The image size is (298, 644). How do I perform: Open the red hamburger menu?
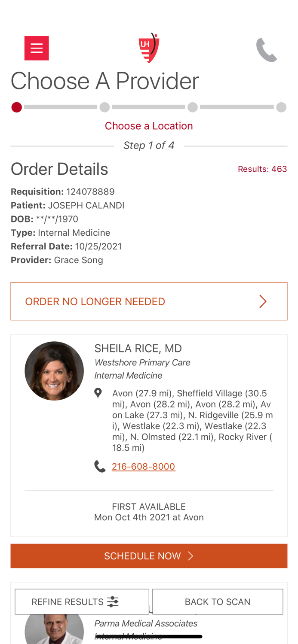coord(37,48)
